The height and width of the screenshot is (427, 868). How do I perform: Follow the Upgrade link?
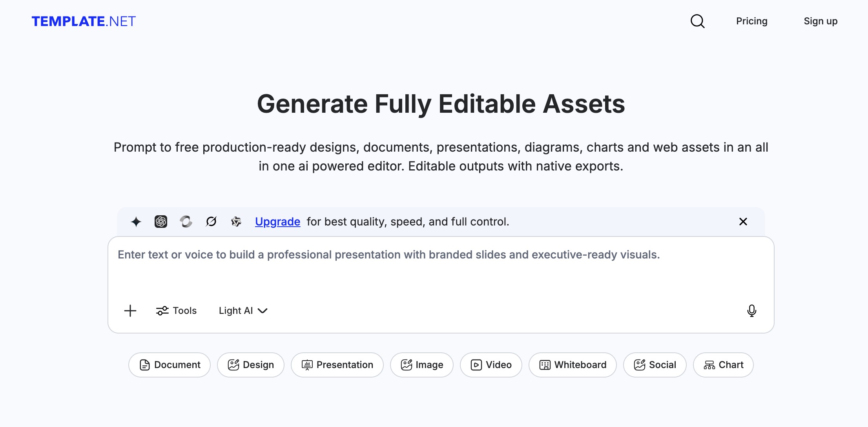[x=277, y=222]
